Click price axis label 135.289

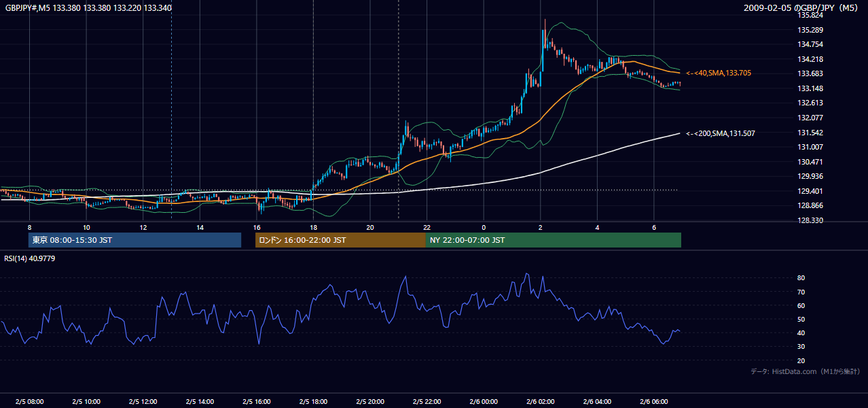(809, 30)
